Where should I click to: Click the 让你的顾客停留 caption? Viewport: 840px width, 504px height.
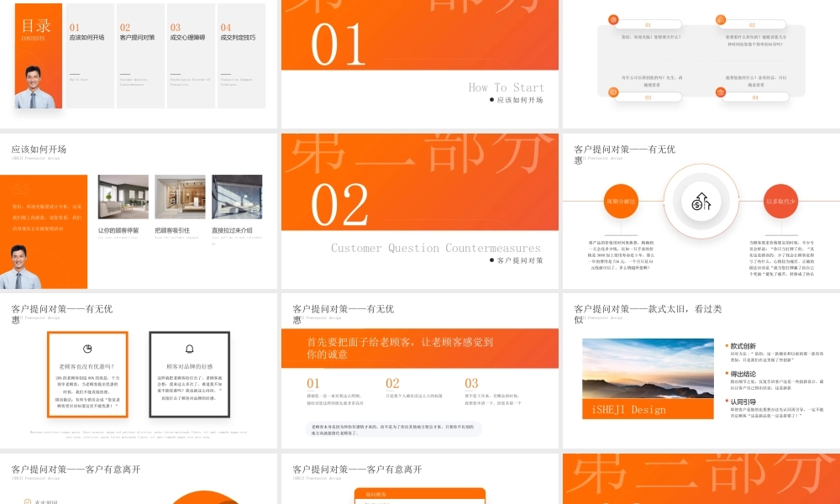[118, 230]
